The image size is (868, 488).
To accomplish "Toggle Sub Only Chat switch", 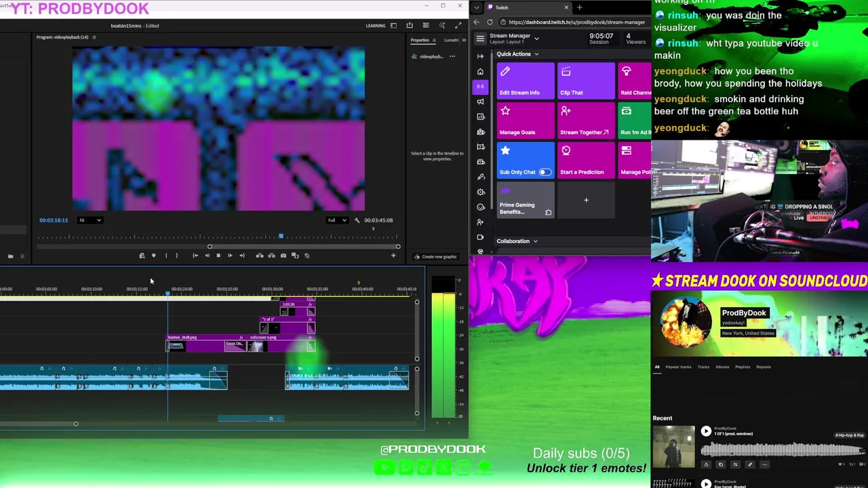I will 545,172.
